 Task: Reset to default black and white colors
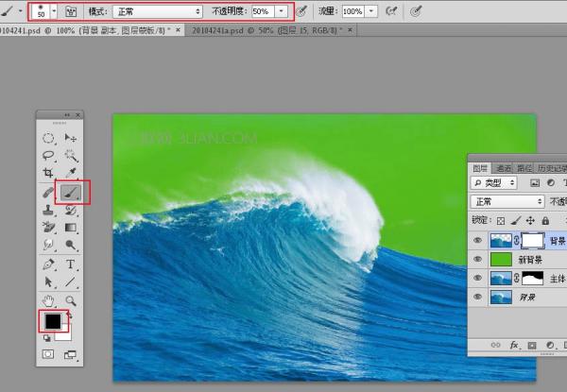pos(46,338)
